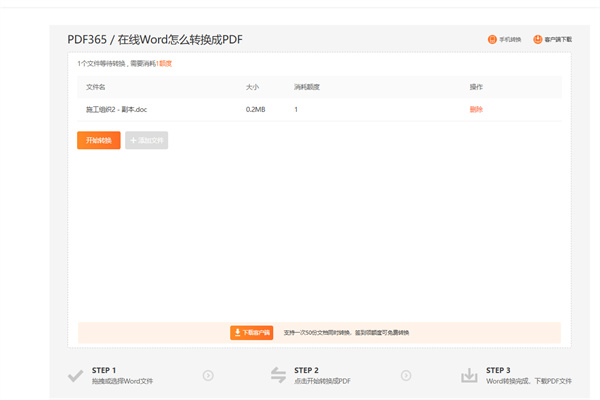The image size is (600, 400).
Task: Click the 文件名 column header
Action: click(x=96, y=87)
